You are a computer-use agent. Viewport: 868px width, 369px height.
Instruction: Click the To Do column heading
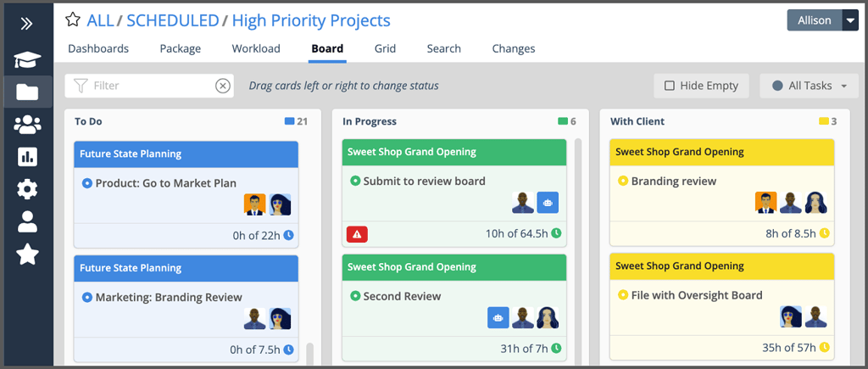coord(88,121)
